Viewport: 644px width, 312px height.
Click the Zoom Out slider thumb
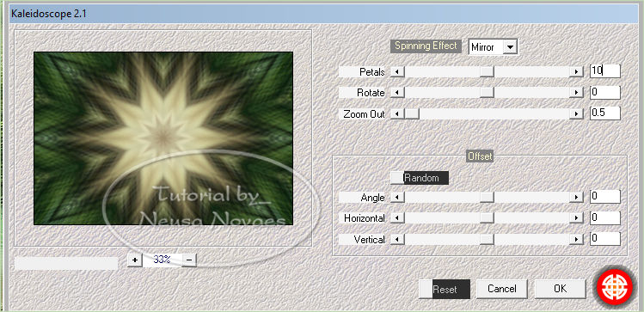(x=412, y=113)
